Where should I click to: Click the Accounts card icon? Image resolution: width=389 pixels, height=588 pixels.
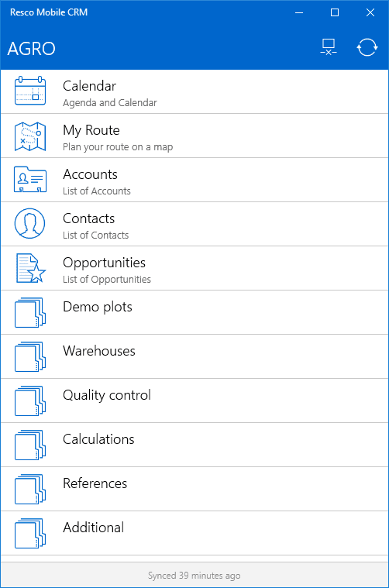(x=30, y=180)
